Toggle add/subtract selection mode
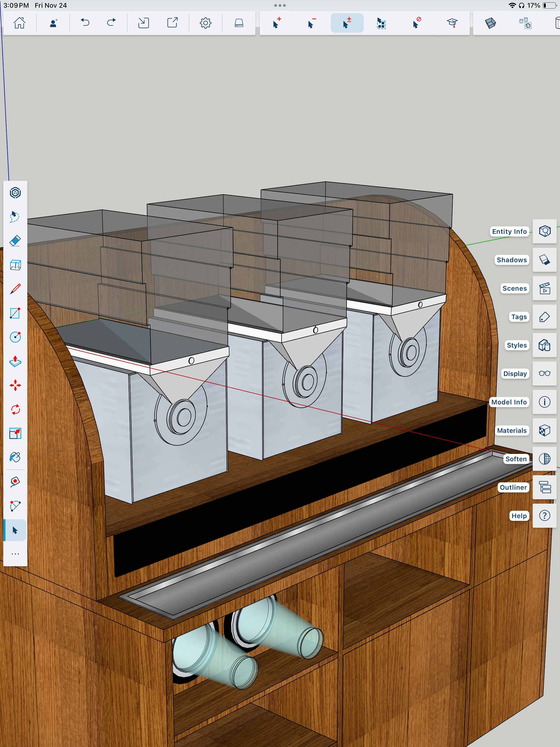Screen dimensions: 560x747 pyautogui.click(x=347, y=23)
